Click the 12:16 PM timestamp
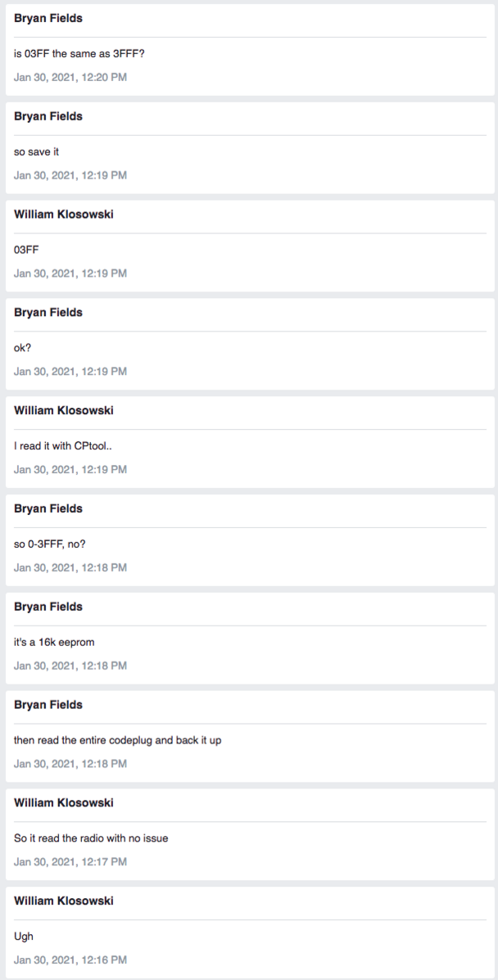Viewport: 498px width, 980px height. 70,960
